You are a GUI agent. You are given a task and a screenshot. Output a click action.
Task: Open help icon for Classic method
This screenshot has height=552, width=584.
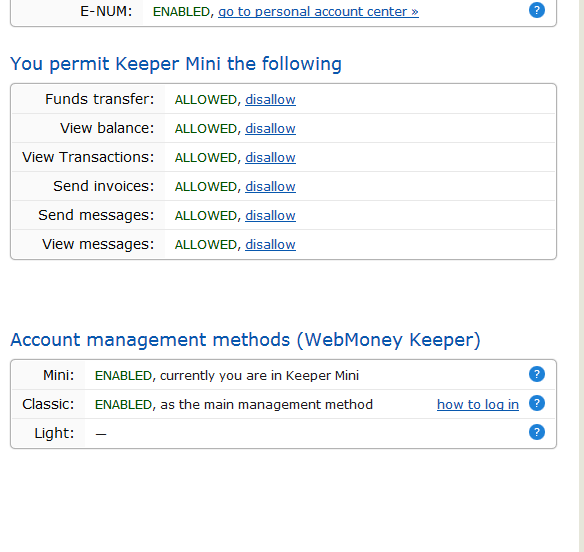(x=537, y=403)
